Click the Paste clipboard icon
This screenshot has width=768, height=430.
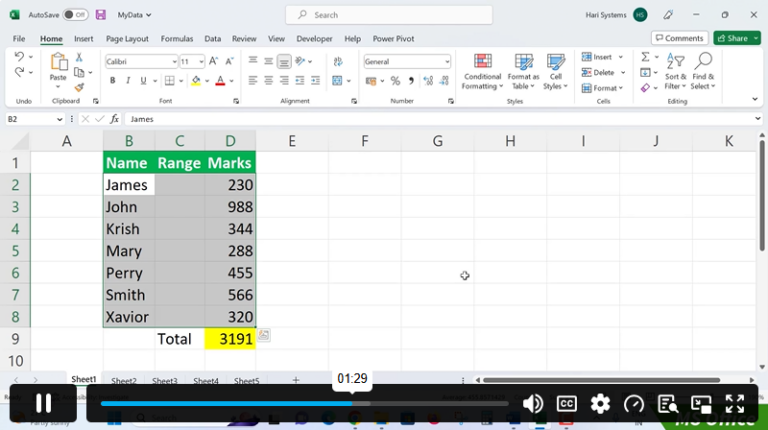point(58,62)
